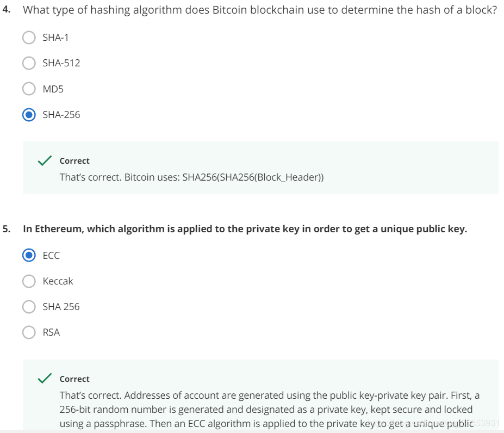Choose the SHA-512 radio option

[29, 63]
